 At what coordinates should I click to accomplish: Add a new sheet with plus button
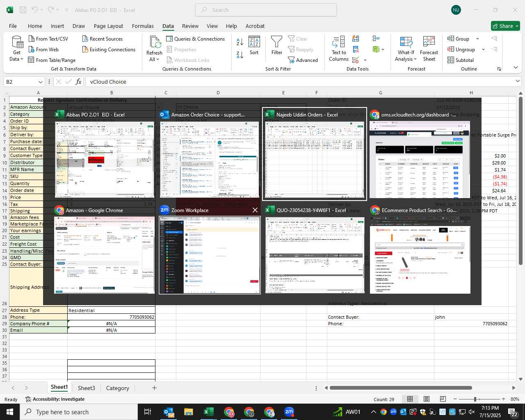click(154, 388)
